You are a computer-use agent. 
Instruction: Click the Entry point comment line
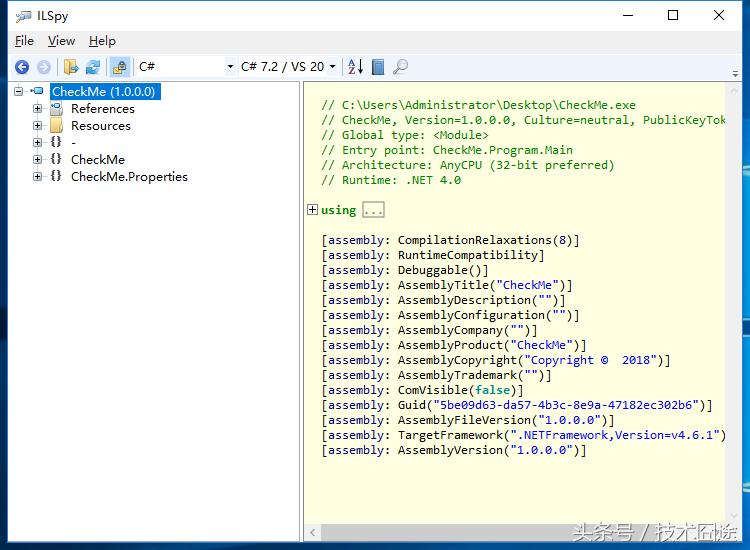pos(447,150)
